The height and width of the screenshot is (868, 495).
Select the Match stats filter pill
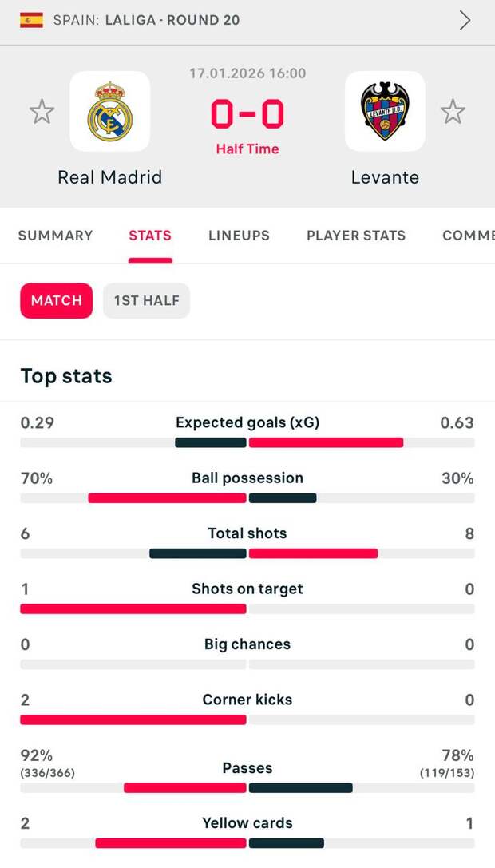pyautogui.click(x=56, y=301)
